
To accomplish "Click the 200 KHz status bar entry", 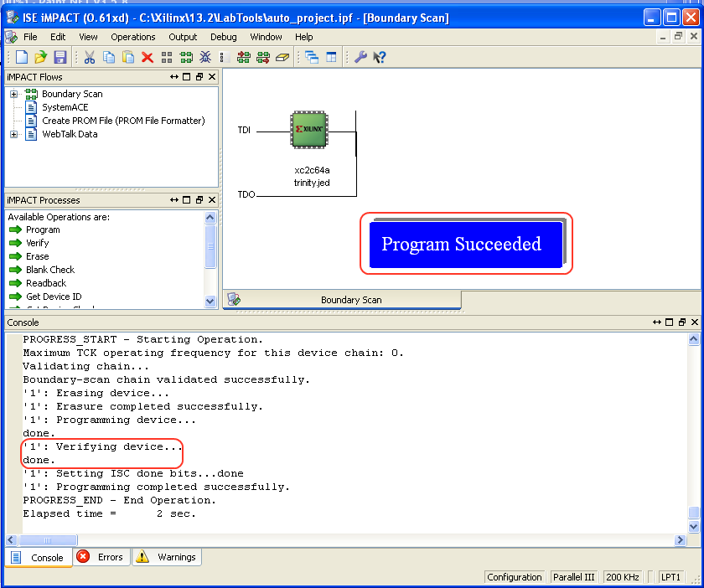I will coord(622,577).
